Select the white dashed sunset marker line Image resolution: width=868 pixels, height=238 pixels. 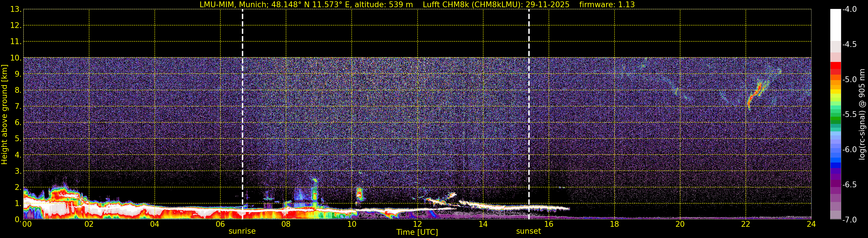529,114
